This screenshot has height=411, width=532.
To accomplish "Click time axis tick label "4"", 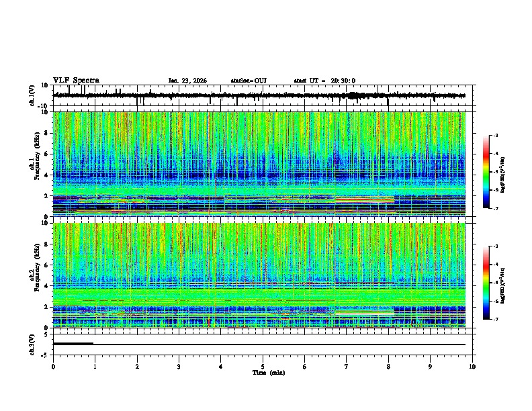I will pyautogui.click(x=221, y=367).
